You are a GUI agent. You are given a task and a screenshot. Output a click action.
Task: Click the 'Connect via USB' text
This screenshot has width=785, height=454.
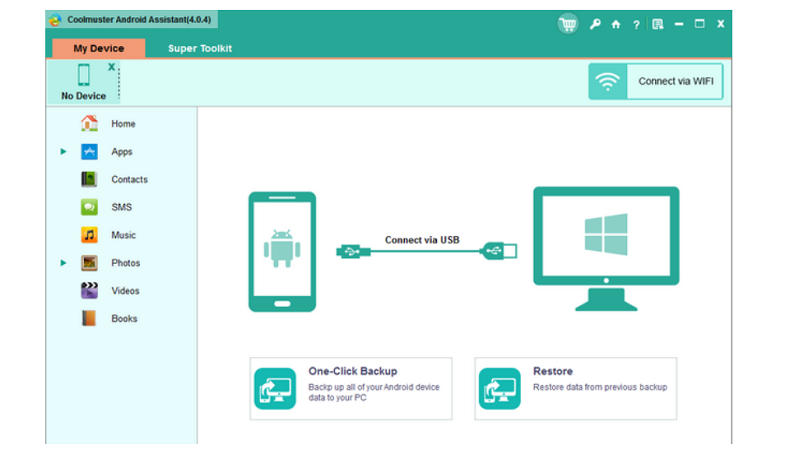tap(422, 240)
